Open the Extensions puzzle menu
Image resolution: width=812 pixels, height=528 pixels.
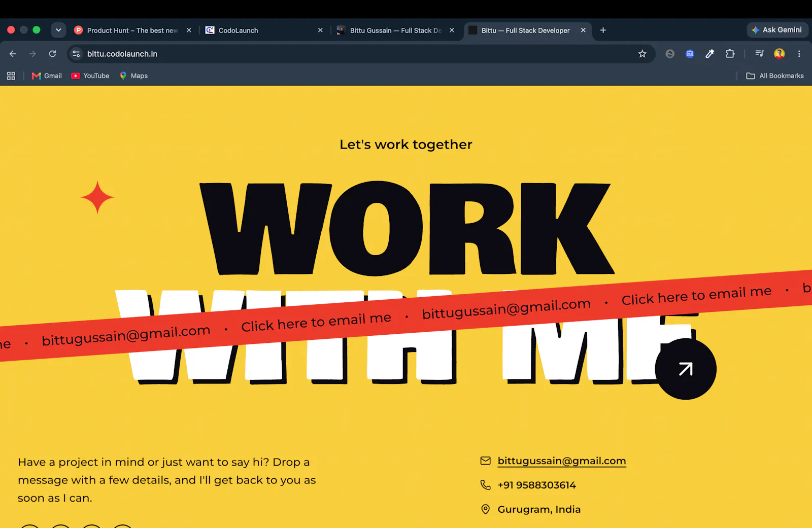730,54
